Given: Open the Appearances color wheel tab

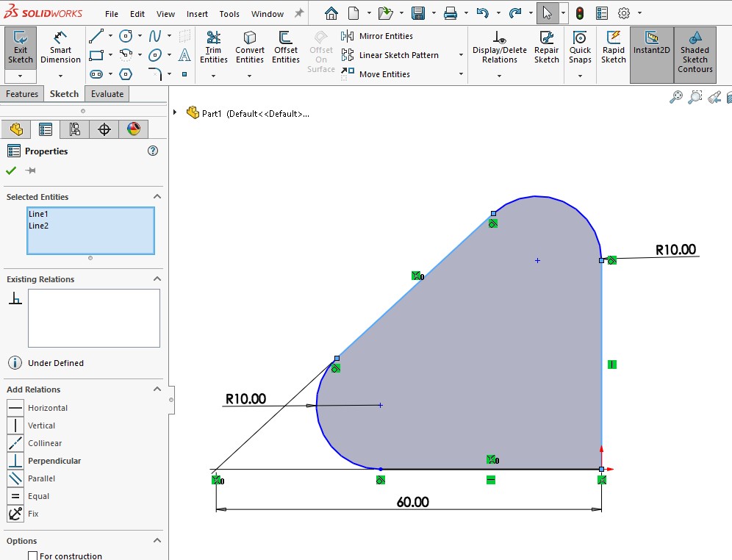Looking at the screenshot, I should [x=133, y=129].
